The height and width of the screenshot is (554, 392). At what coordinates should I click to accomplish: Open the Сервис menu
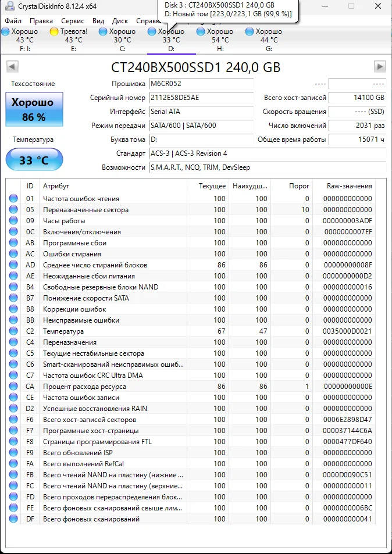73,21
